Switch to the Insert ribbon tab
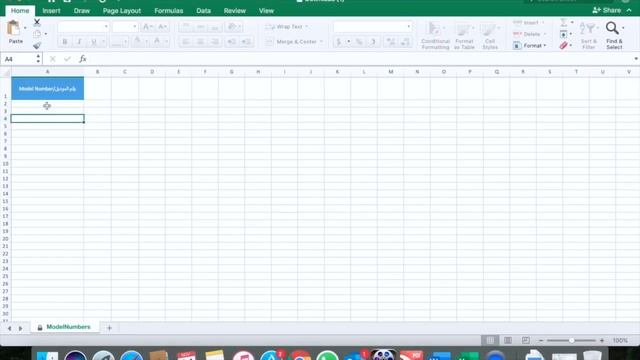 (x=51, y=11)
